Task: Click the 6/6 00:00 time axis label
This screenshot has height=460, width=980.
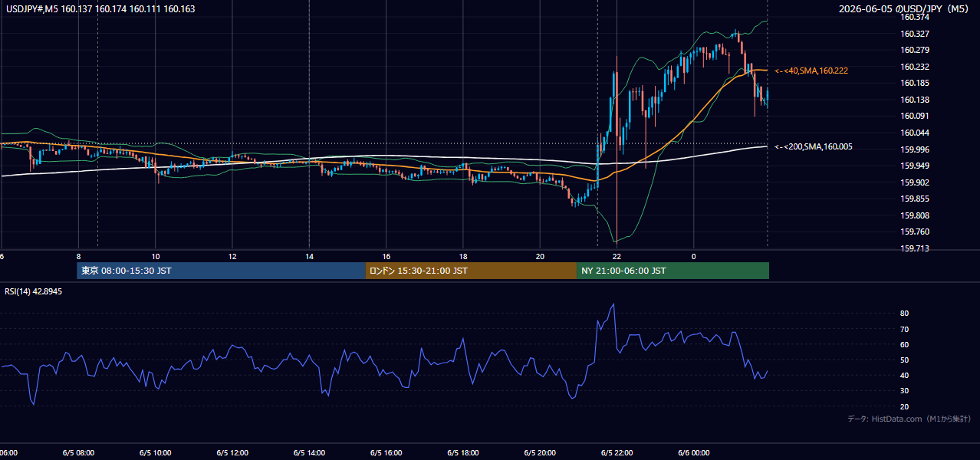Action: 693,452
